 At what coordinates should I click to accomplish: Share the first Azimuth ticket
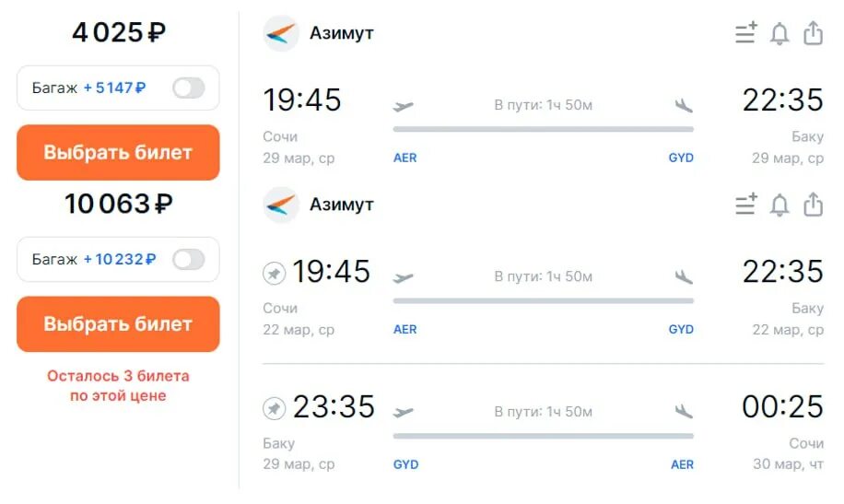click(x=813, y=33)
